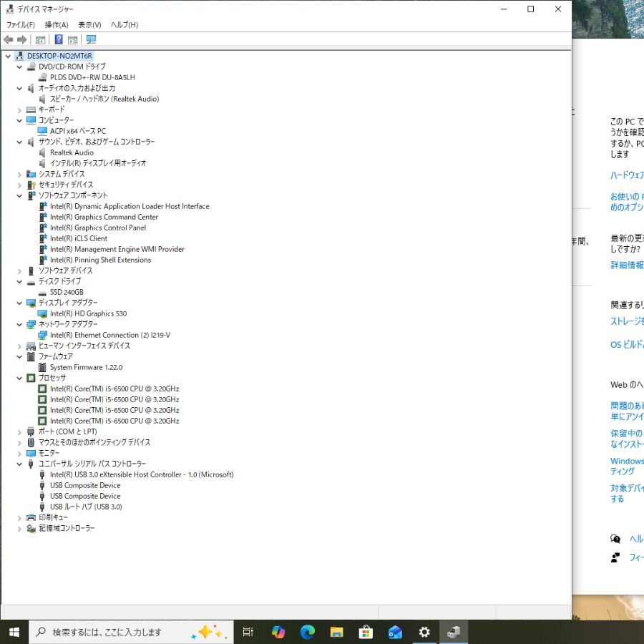Viewport: 644px width, 644px height.
Task: Select the System Firmware 1.22.0 entry
Action: tap(84, 367)
